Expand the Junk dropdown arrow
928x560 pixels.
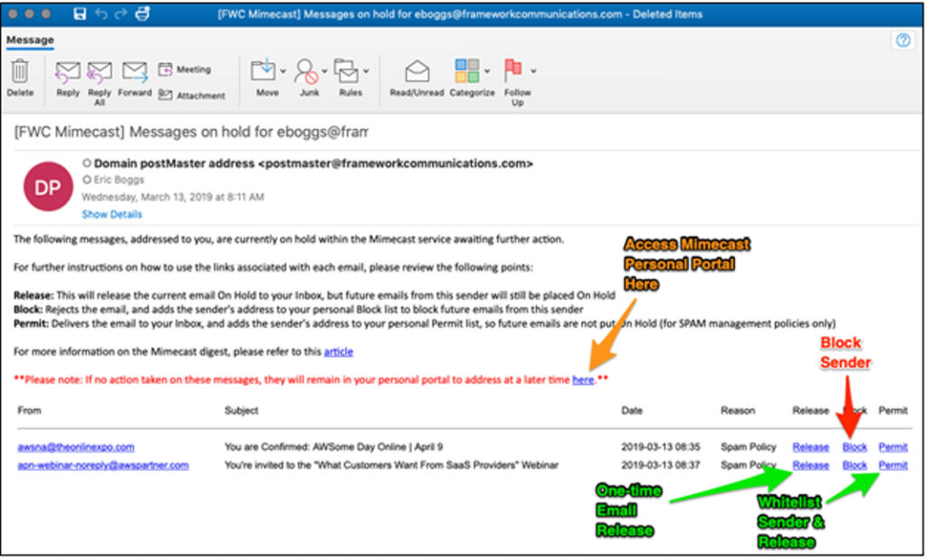coord(324,71)
